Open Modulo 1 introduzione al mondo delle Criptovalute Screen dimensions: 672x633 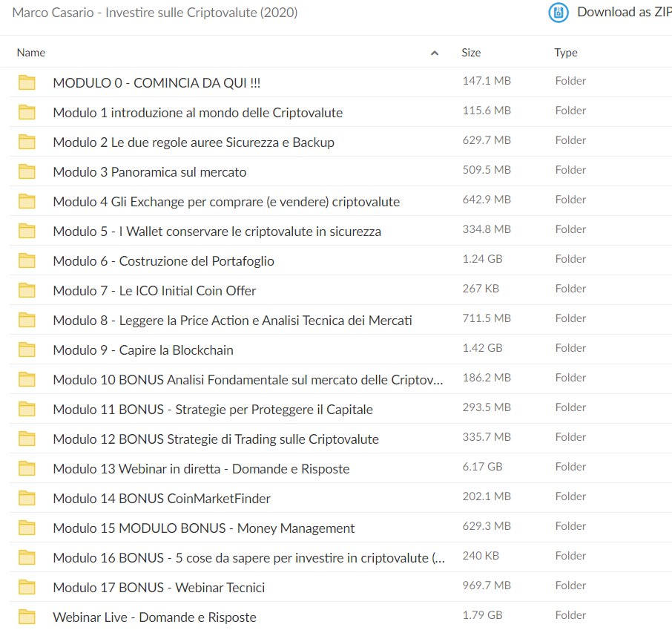[x=197, y=112]
